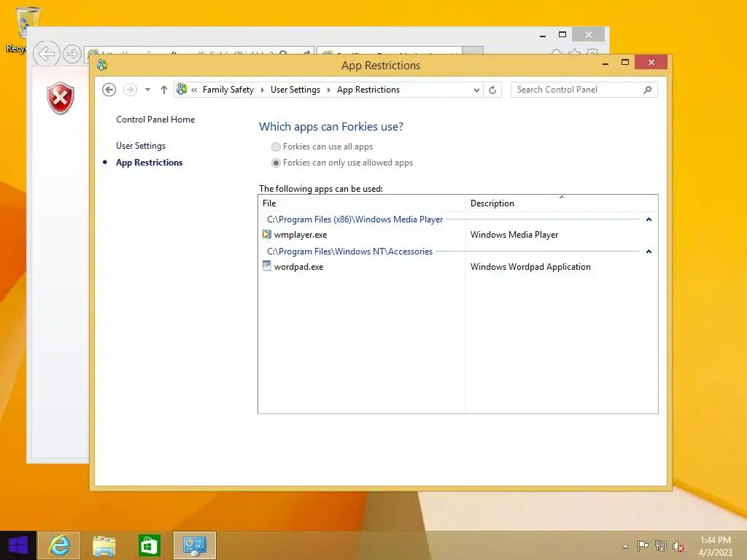Open File Explorer from the taskbar
Screen dimensions: 747x560
(x=104, y=545)
